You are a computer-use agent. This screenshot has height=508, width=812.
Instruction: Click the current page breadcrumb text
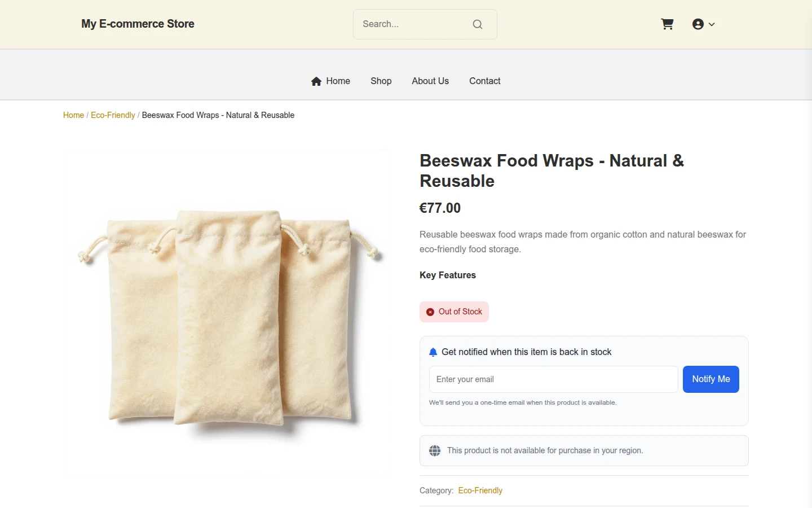(x=218, y=115)
